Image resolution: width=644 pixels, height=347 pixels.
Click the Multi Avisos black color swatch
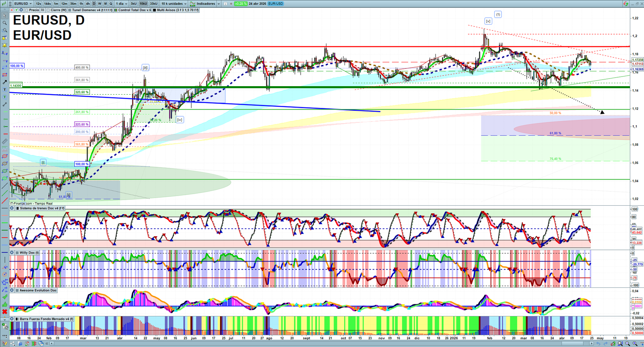tap(154, 10)
